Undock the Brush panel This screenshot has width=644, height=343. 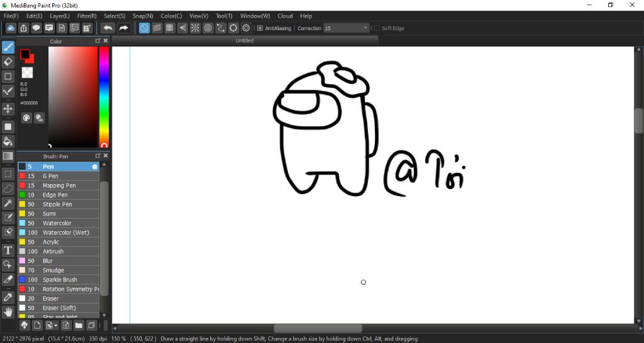coord(97,156)
